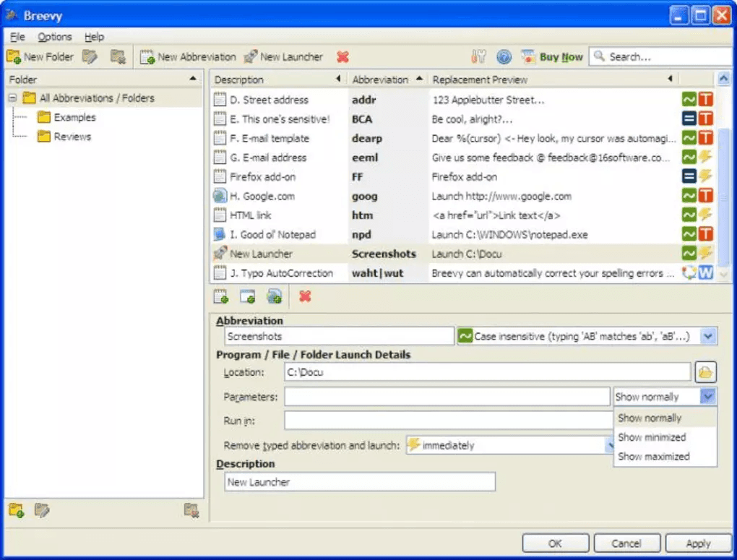The height and width of the screenshot is (560, 737).
Task: Click the edit folder icon in the top toolbar
Action: [90, 57]
